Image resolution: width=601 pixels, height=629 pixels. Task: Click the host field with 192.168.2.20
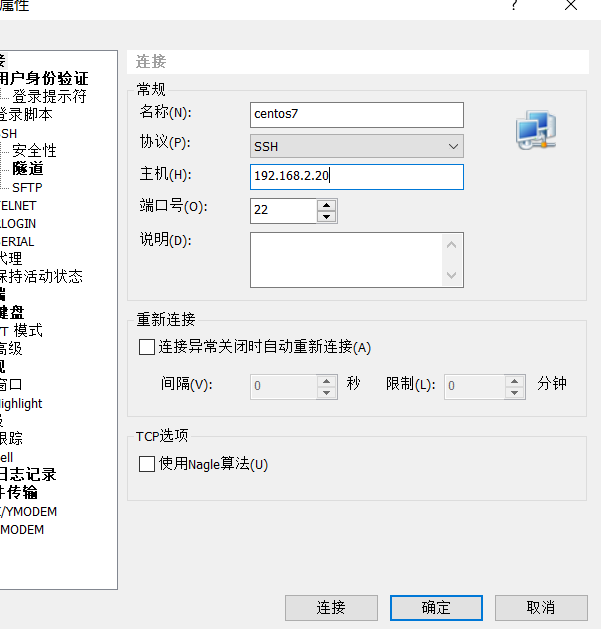[x=357, y=176]
